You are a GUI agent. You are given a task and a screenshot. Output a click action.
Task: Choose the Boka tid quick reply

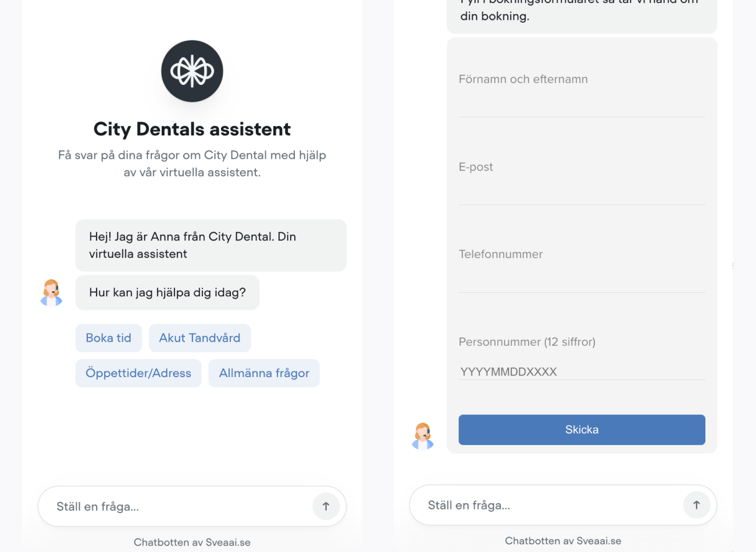[109, 338]
